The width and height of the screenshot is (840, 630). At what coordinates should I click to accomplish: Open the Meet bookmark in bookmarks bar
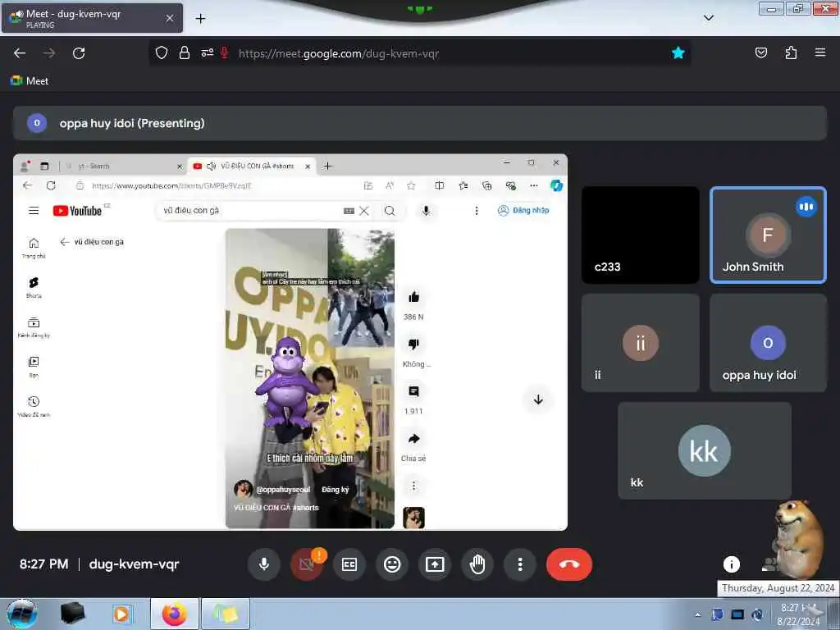[30, 81]
